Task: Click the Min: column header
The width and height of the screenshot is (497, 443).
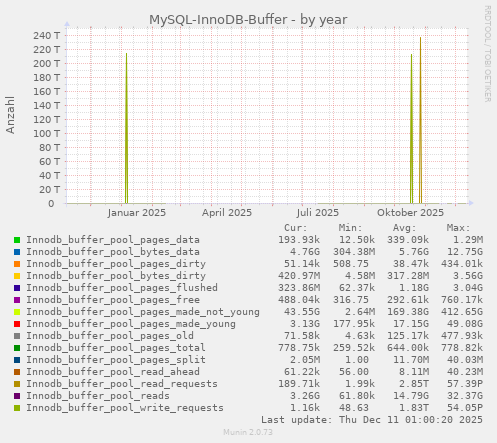Action: tap(350, 228)
